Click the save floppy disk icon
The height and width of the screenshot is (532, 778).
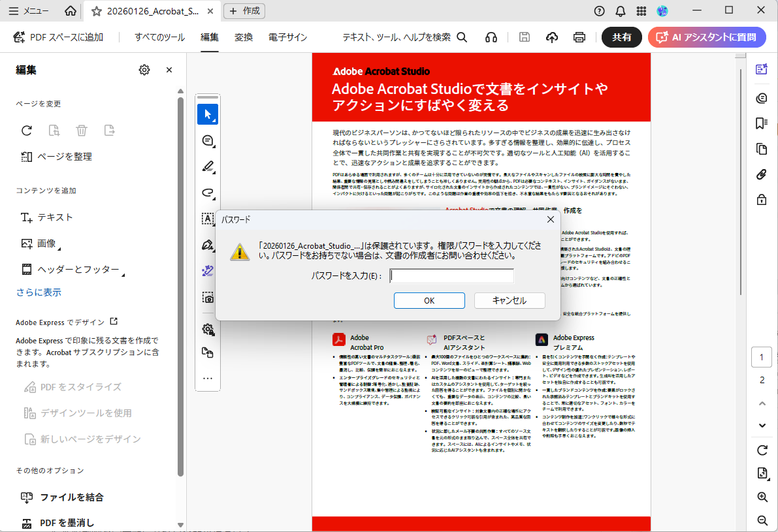coord(524,37)
